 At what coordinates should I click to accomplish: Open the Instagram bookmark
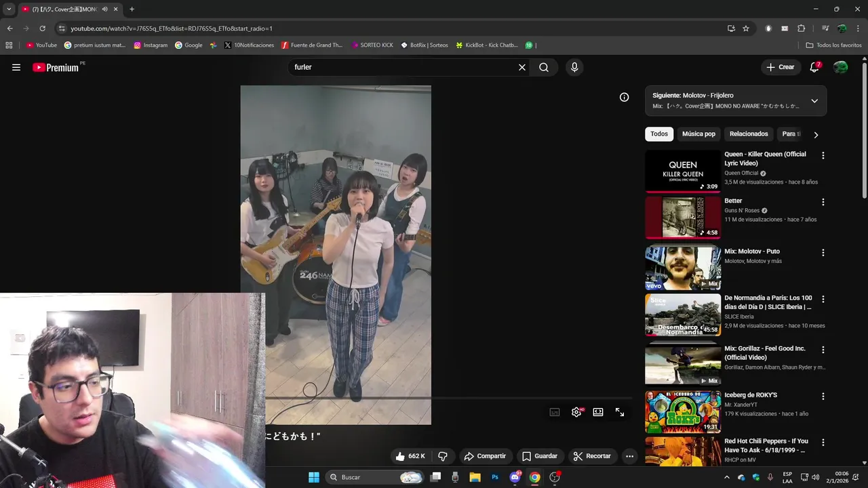(x=151, y=45)
